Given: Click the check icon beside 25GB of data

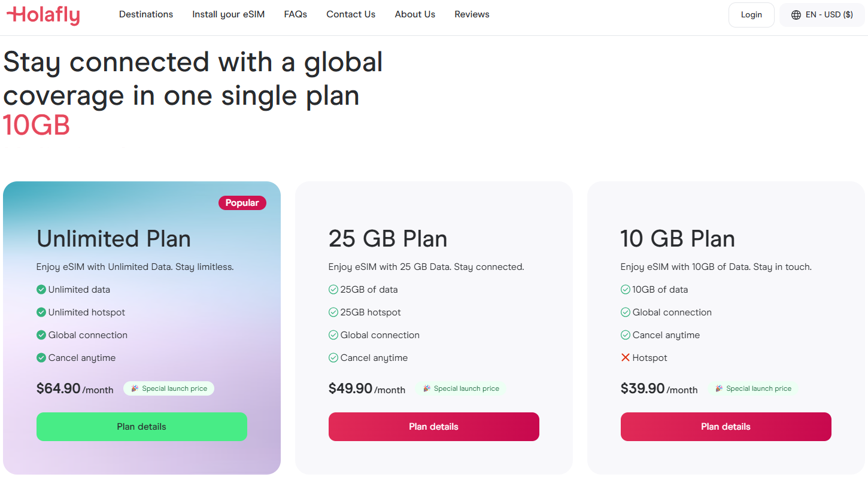Looking at the screenshot, I should point(333,290).
